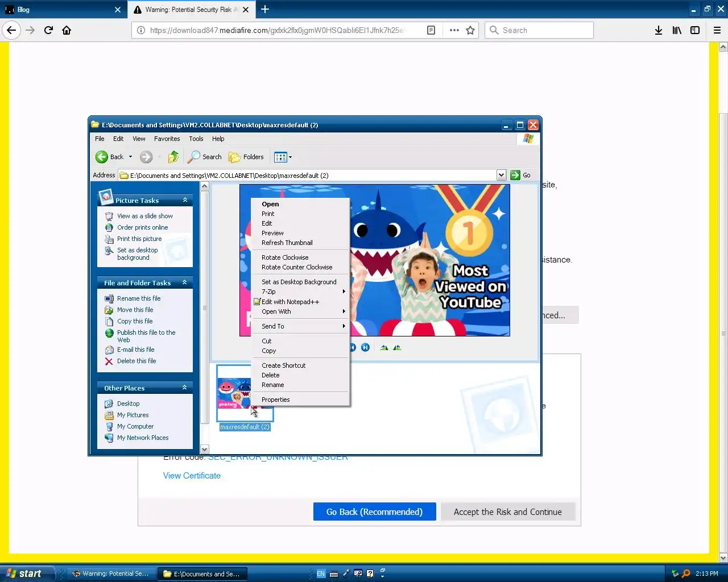Go back in the Explorer window toolbar
The width and height of the screenshot is (728, 582).
coord(109,157)
